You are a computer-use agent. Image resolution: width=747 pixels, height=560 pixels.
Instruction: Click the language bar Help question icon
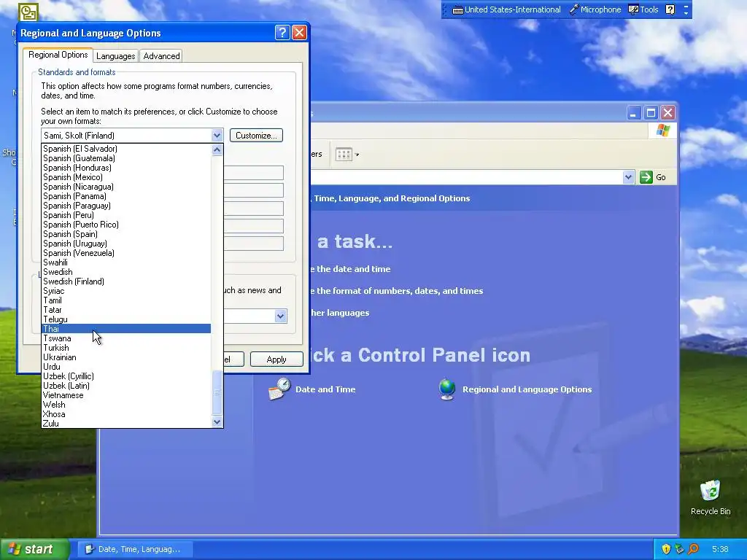[670, 9]
